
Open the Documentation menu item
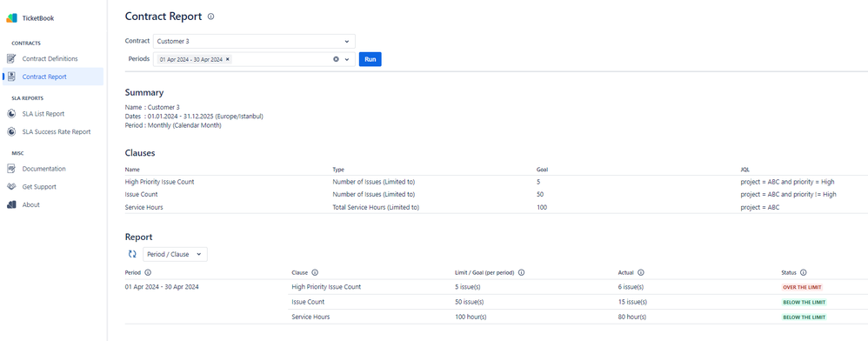coord(52,169)
